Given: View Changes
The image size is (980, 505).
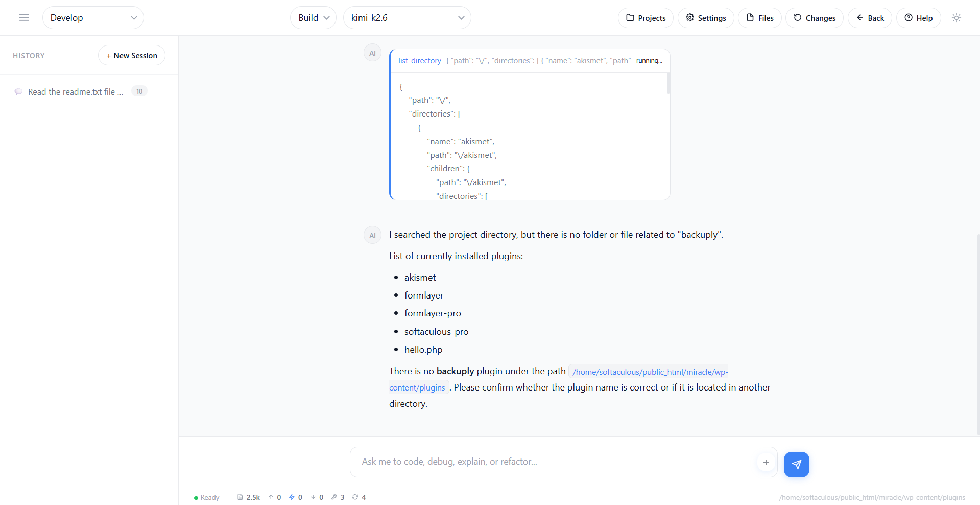Looking at the screenshot, I should coord(815,18).
